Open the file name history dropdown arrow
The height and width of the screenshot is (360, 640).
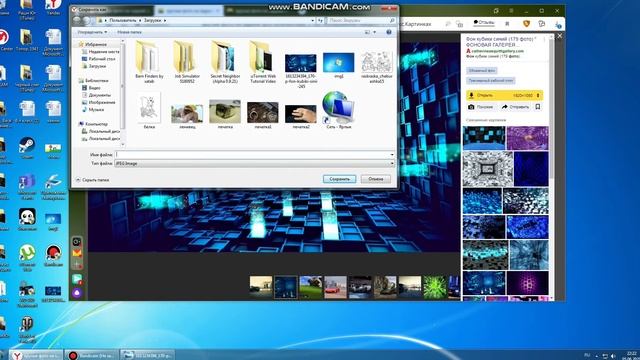point(392,155)
